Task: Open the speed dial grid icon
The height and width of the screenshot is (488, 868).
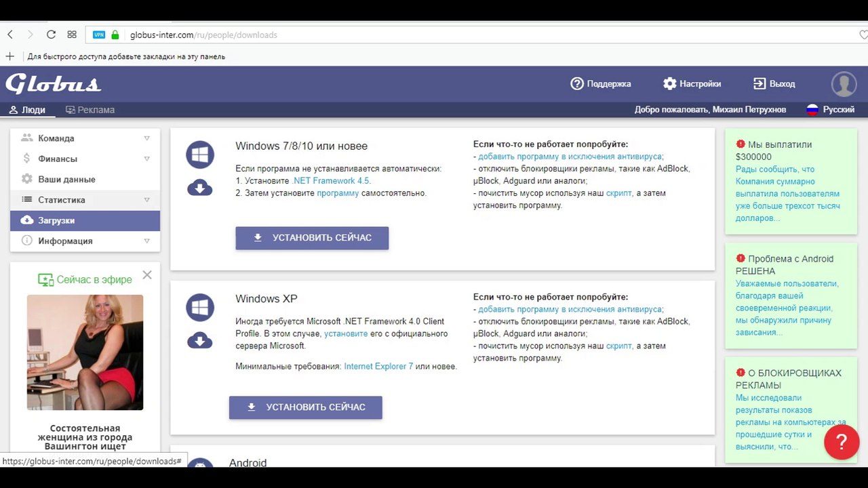Action: point(72,35)
